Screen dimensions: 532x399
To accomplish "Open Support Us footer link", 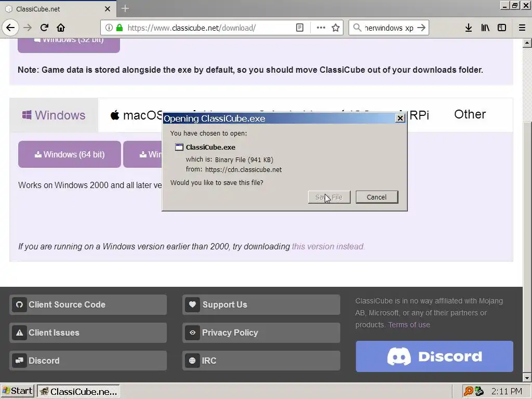I will click(261, 304).
